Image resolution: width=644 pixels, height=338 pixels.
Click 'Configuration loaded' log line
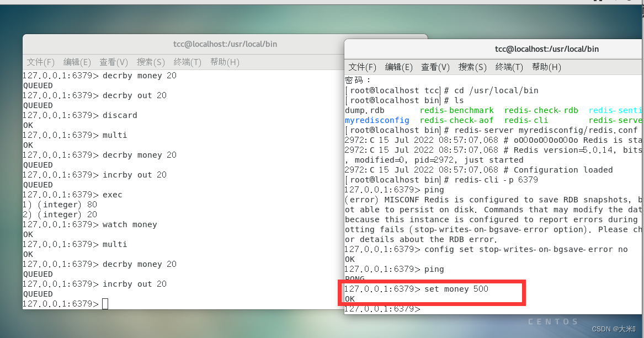(479, 170)
